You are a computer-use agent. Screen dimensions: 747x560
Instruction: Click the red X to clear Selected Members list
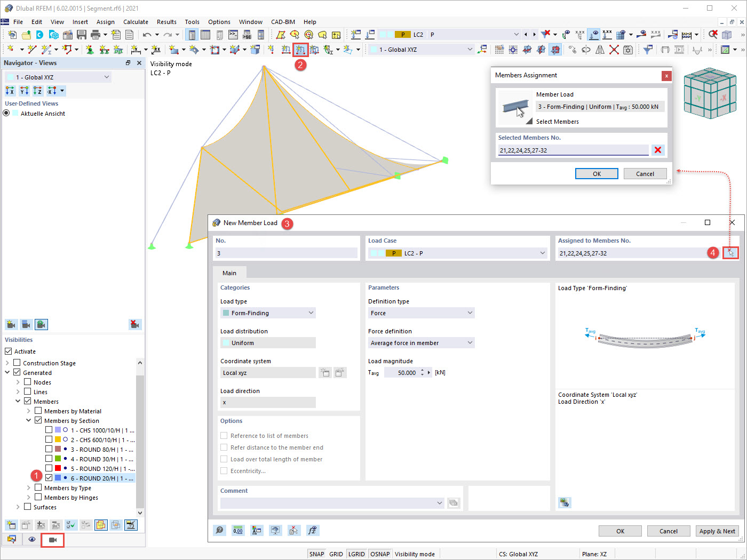[x=658, y=150]
